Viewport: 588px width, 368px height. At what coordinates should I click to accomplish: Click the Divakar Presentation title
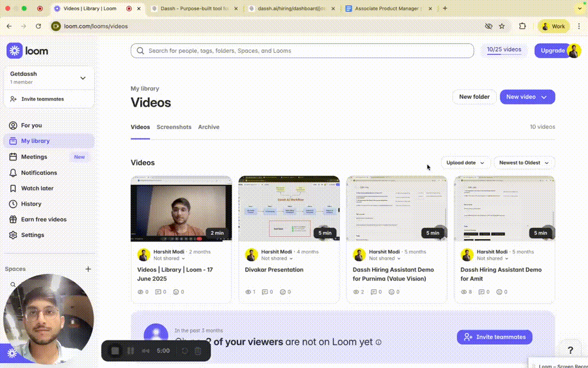tap(274, 270)
